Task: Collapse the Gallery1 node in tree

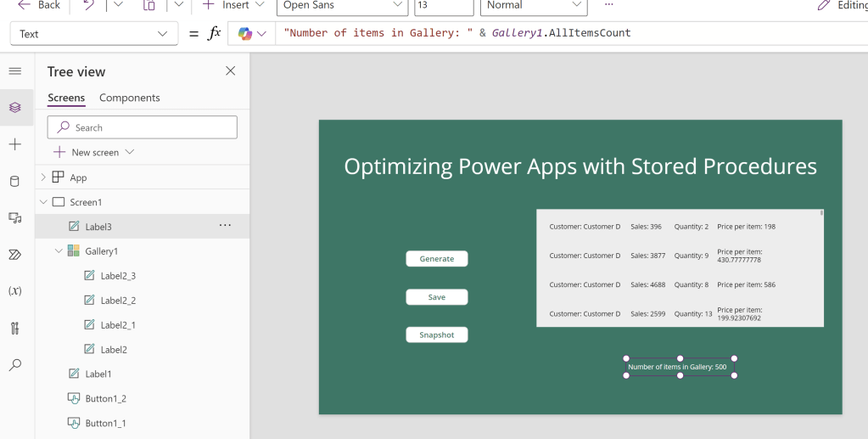Action: pyautogui.click(x=59, y=251)
